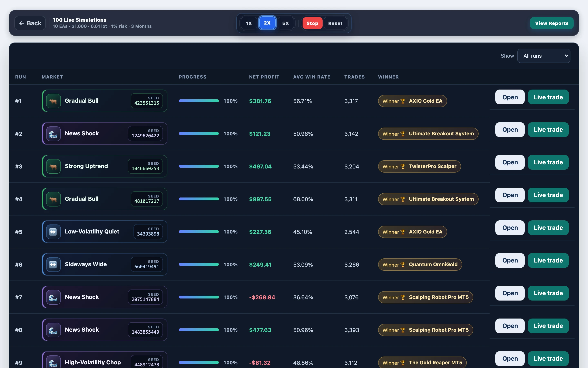Image resolution: width=588 pixels, height=368 pixels.
Task: Set simulation speed to 1X
Action: point(248,23)
